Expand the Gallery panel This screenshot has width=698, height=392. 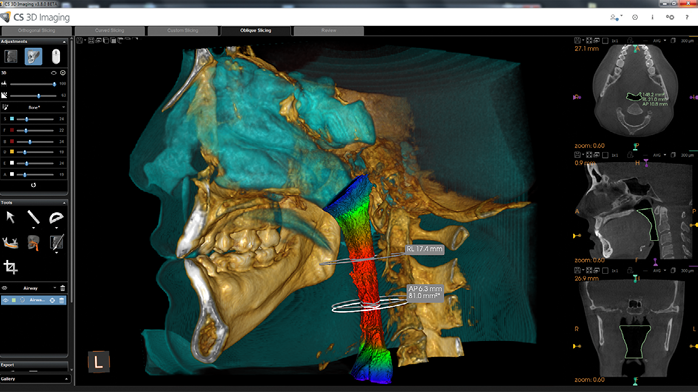[x=34, y=379]
